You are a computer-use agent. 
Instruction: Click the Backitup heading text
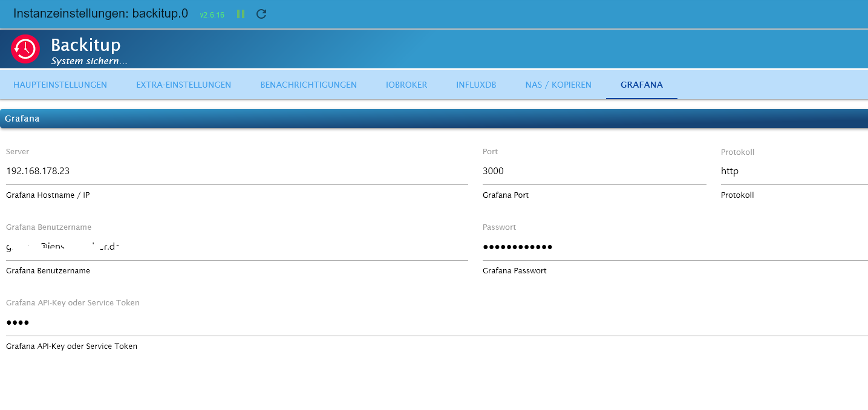point(86,45)
